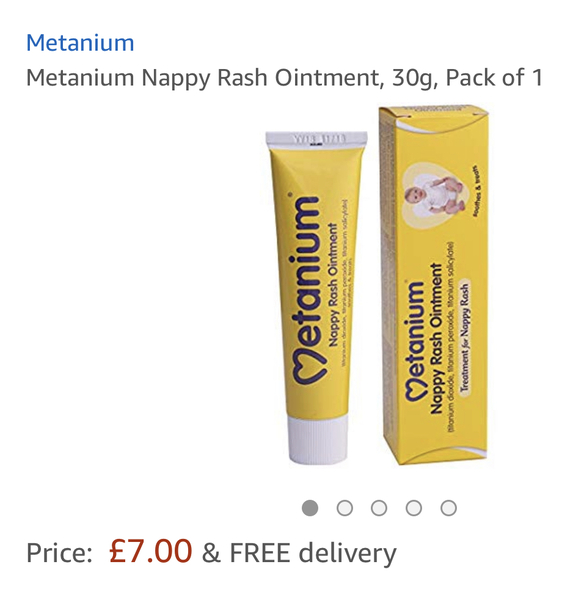
Task: Open the Metanium brand link
Action: point(80,42)
